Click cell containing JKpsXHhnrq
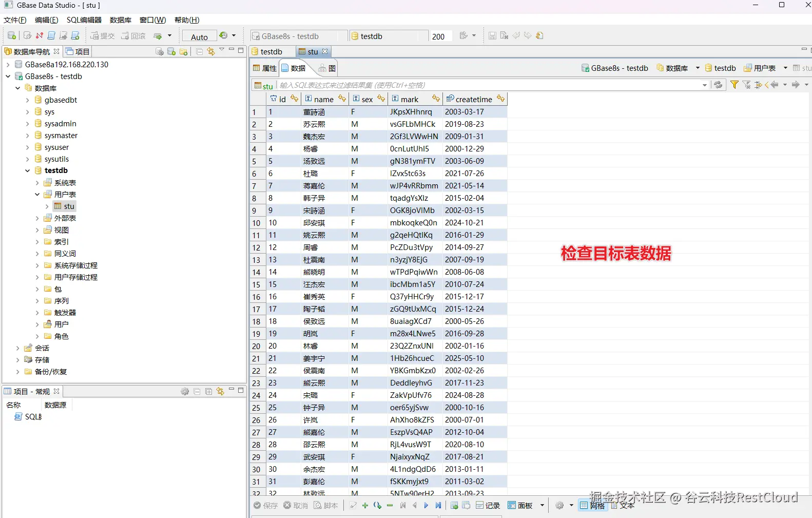The height and width of the screenshot is (518, 812). (x=415, y=112)
